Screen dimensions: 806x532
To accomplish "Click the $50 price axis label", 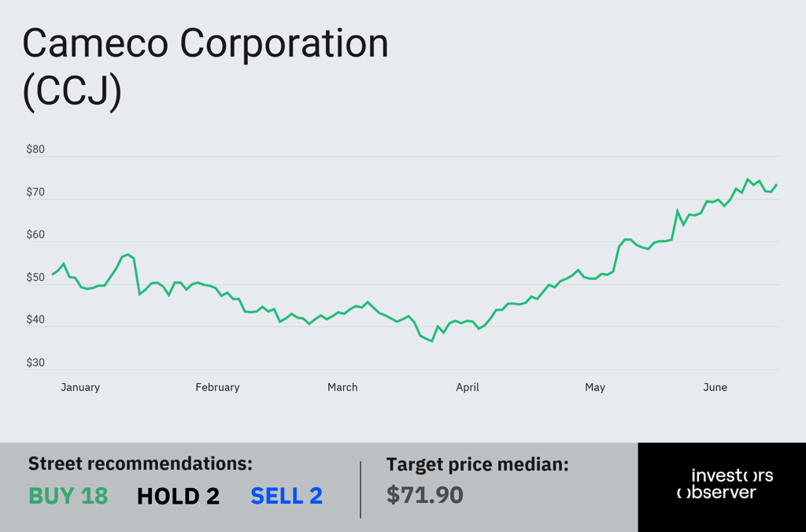I will (x=35, y=278).
